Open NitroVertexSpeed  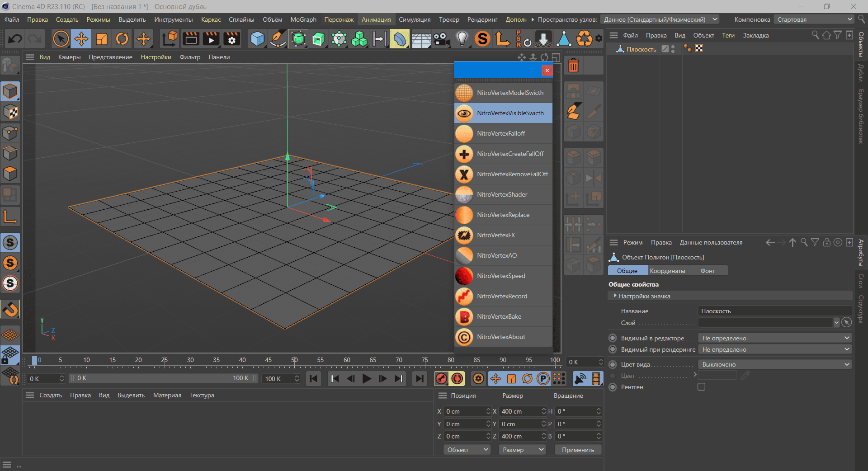[503, 276]
